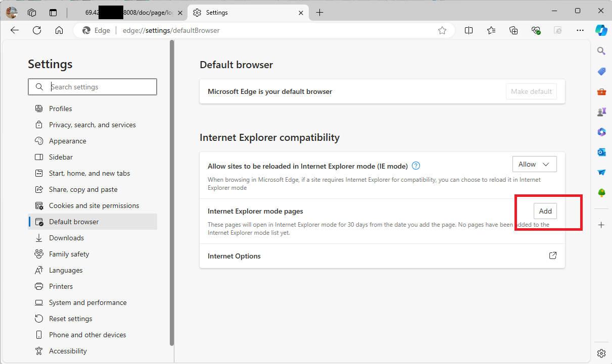Open the sidebar Search icon
The height and width of the screenshot is (364, 612).
(601, 51)
